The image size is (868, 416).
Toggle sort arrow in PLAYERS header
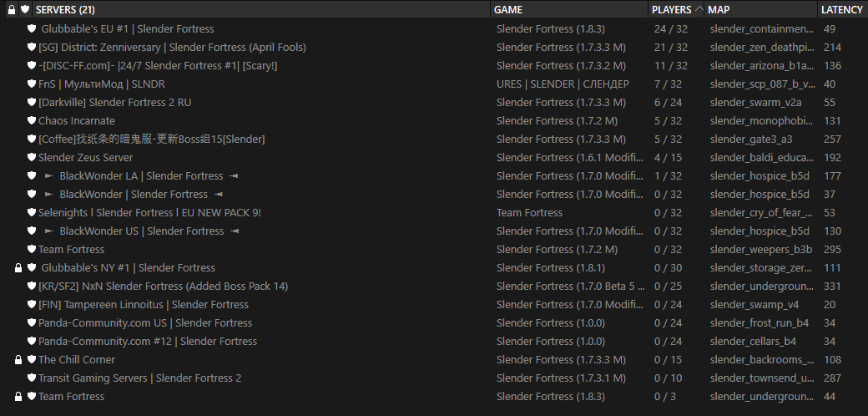tap(698, 9)
